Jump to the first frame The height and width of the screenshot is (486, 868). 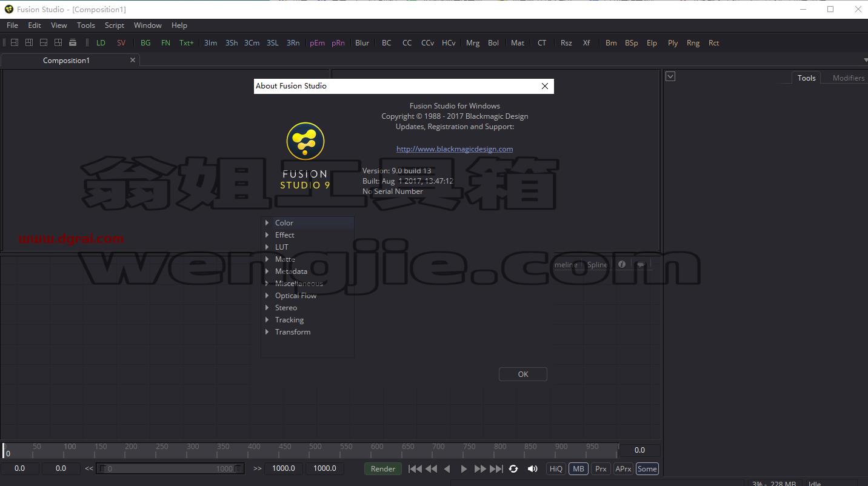415,468
